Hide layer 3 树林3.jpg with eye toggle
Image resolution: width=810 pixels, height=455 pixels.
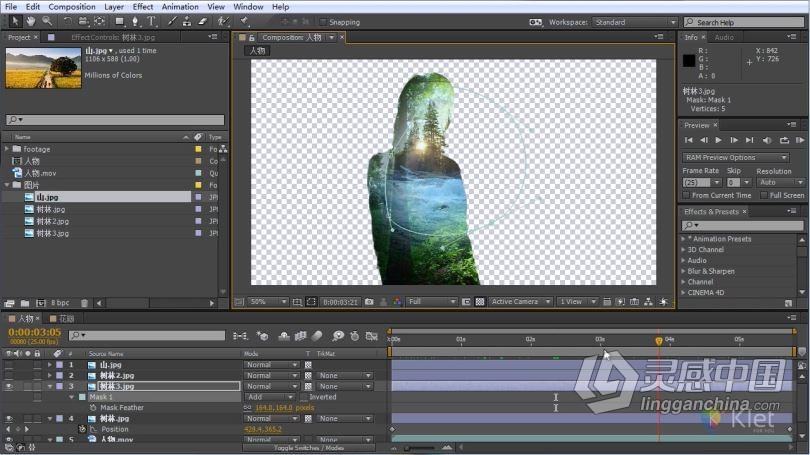point(9,386)
